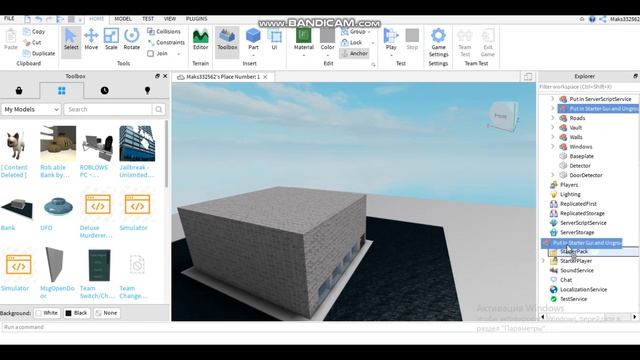Select the Jailbreak Unlimited model thumbnail

[x=137, y=144]
